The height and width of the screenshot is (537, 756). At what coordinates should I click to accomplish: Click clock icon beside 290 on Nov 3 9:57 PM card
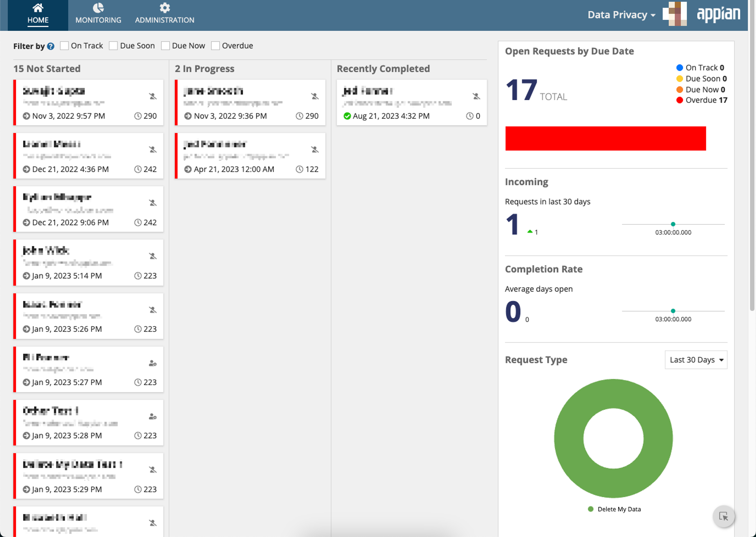[x=138, y=116]
